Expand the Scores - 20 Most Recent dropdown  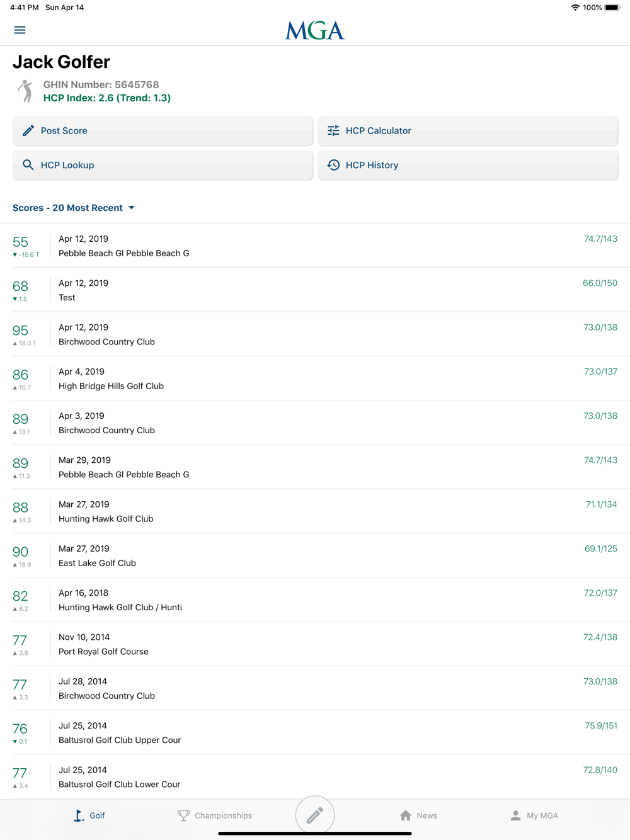(74, 208)
